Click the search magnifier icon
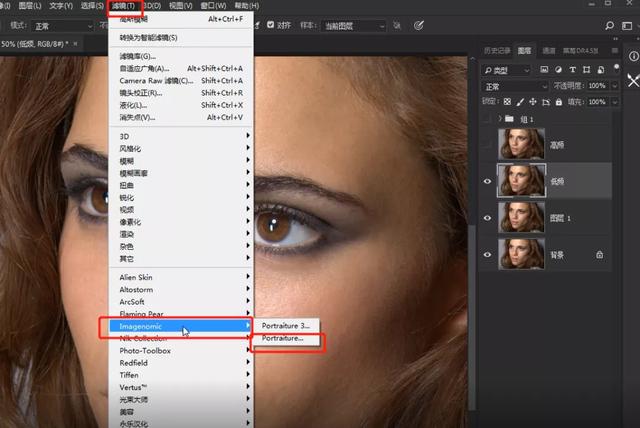 [609, 26]
